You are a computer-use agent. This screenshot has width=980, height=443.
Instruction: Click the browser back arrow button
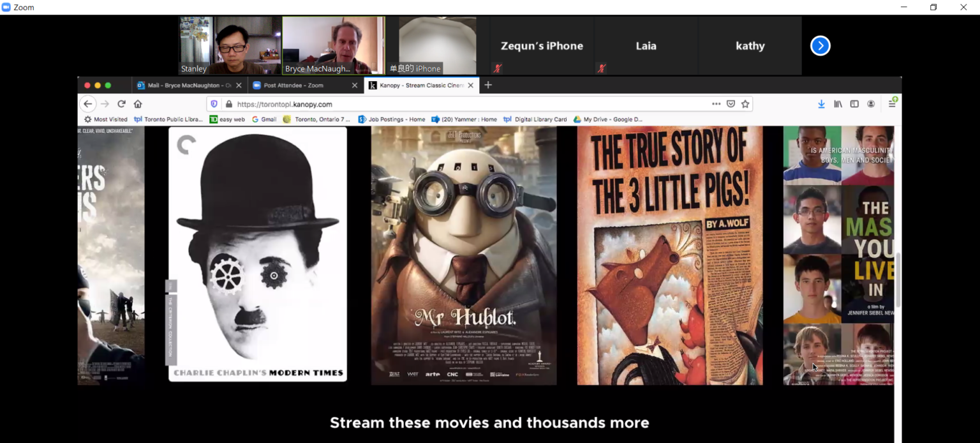(x=88, y=104)
